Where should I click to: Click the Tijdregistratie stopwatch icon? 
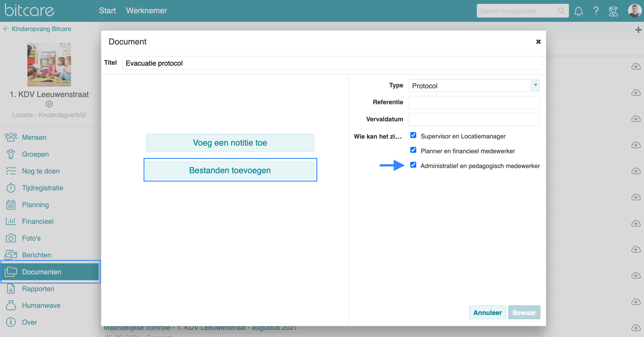(x=11, y=188)
